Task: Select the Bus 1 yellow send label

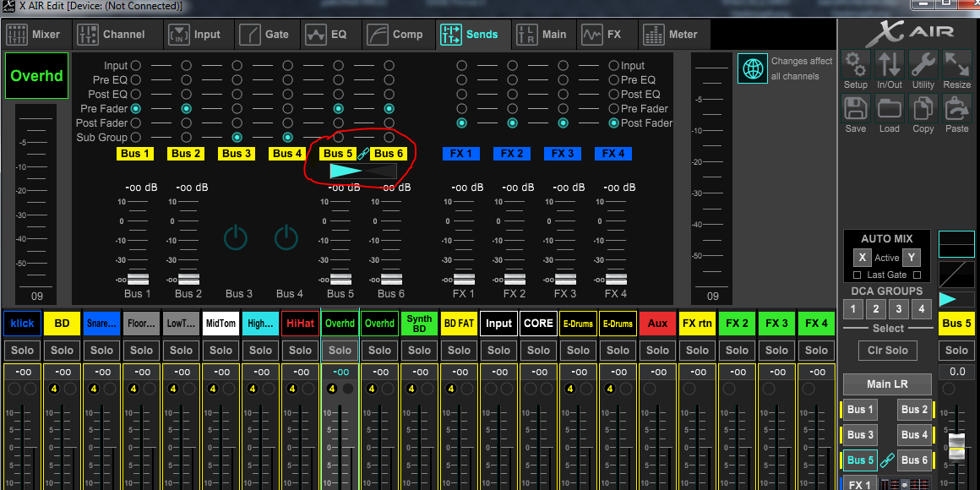Action: coord(135,154)
